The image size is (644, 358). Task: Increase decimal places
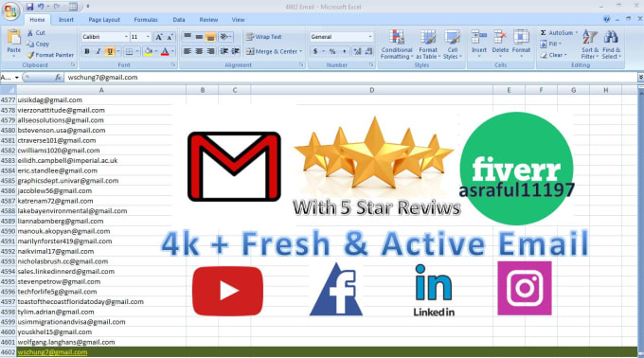pos(357,51)
